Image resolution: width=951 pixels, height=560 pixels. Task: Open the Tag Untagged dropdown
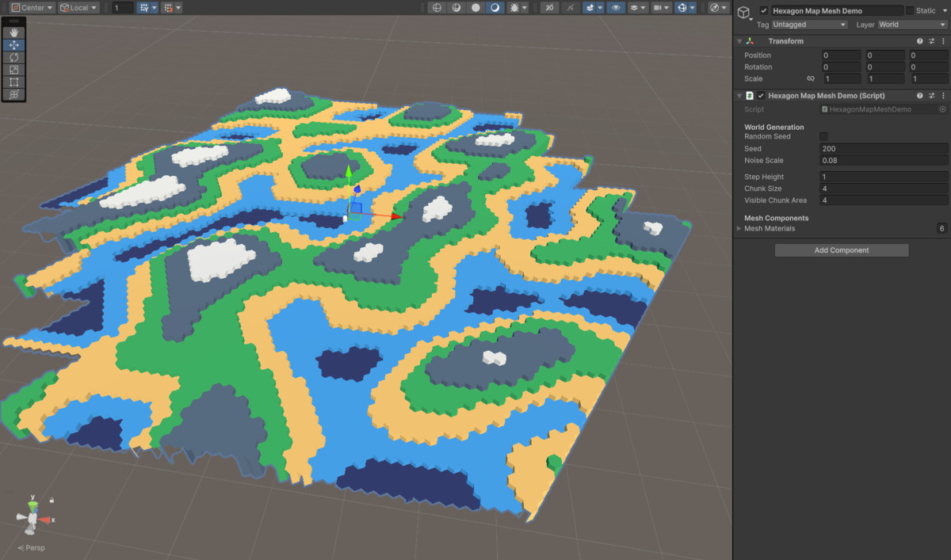[x=808, y=25]
